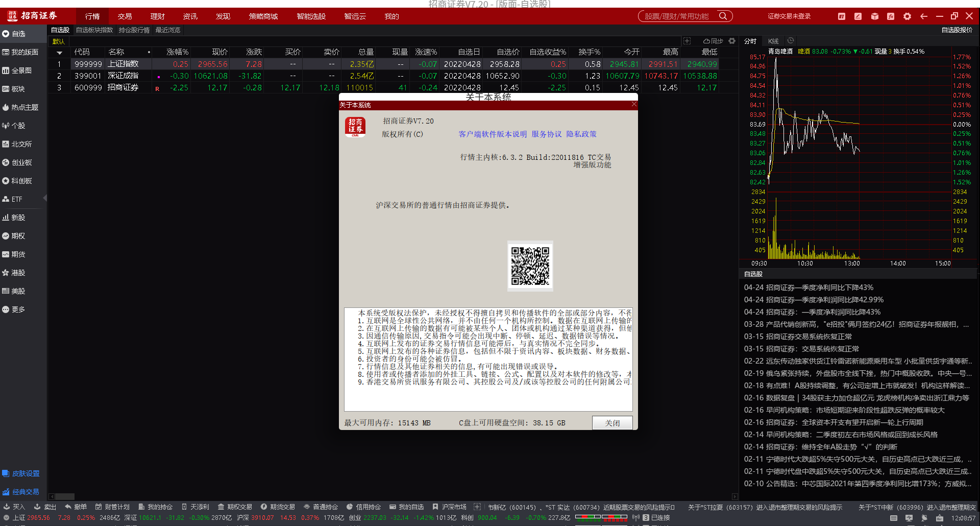This screenshot has width=980, height=526.
Task: Open the 策略商城 menu
Action: (x=263, y=16)
